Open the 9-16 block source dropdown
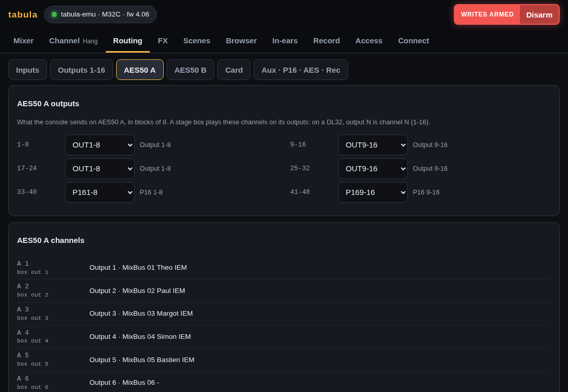The image size is (568, 392). tap(373, 145)
